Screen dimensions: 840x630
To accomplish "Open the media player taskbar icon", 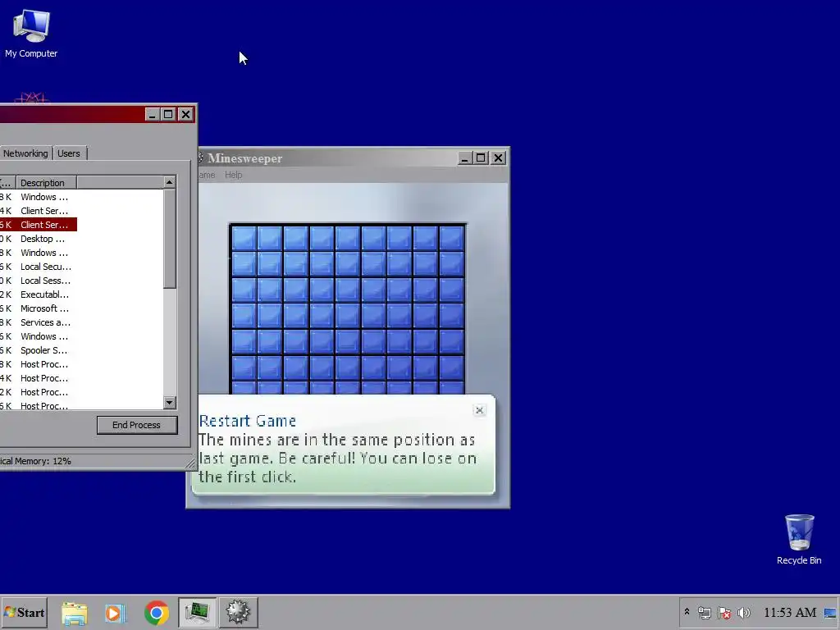I will tap(115, 613).
